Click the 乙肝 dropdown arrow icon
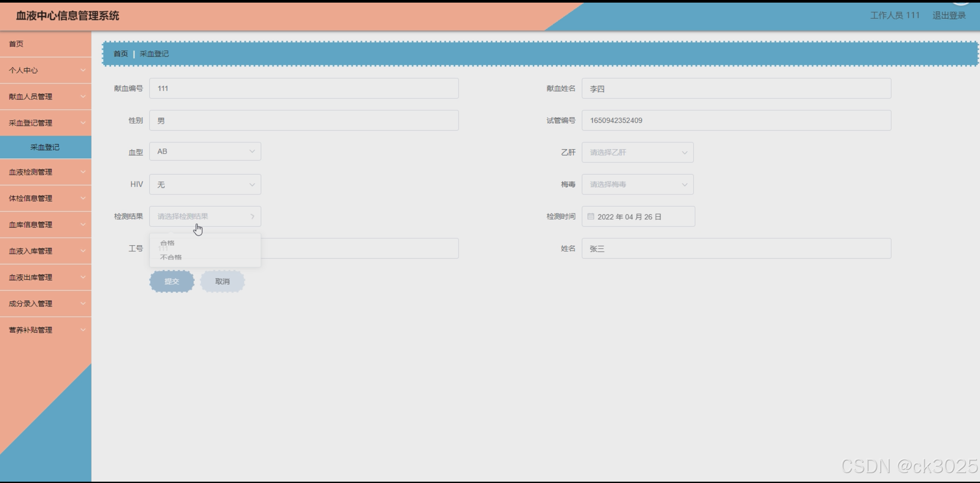Screen dimensions: 980x483 coord(684,152)
